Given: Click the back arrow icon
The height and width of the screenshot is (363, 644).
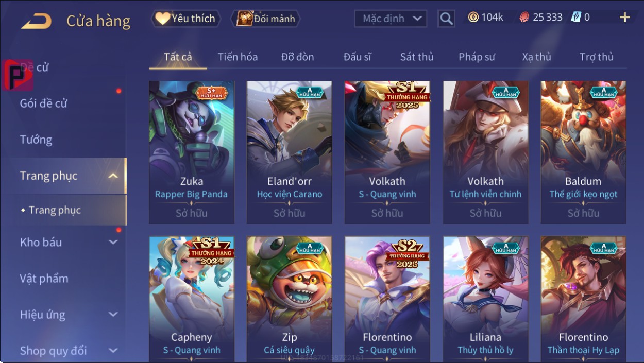Looking at the screenshot, I should (36, 22).
